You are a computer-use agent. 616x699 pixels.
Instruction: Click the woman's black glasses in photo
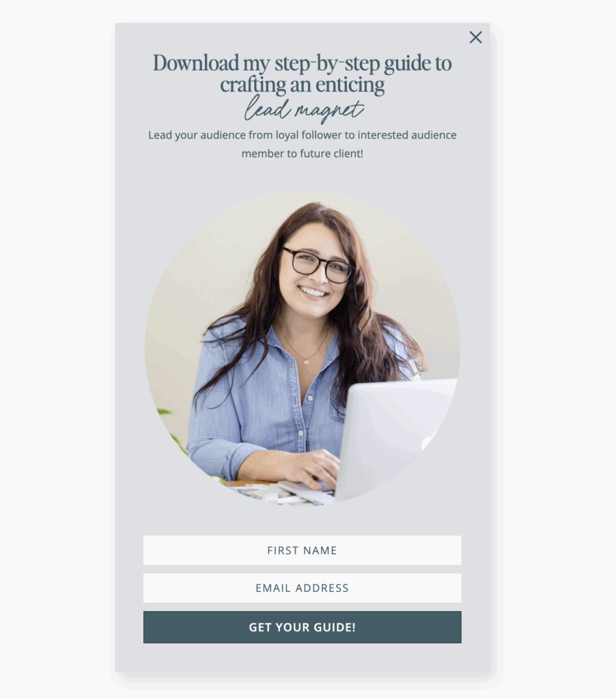[x=318, y=266]
